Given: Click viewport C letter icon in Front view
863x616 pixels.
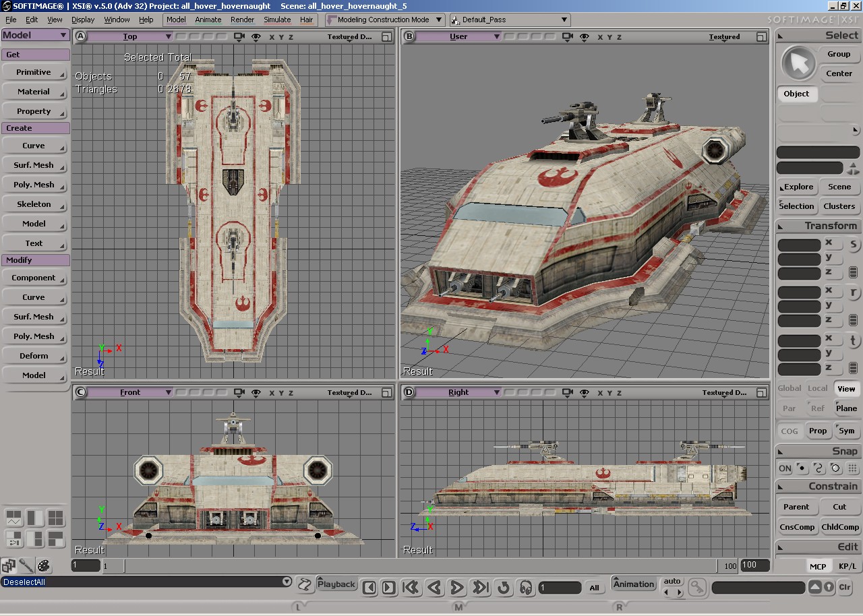Looking at the screenshot, I should pyautogui.click(x=81, y=392).
